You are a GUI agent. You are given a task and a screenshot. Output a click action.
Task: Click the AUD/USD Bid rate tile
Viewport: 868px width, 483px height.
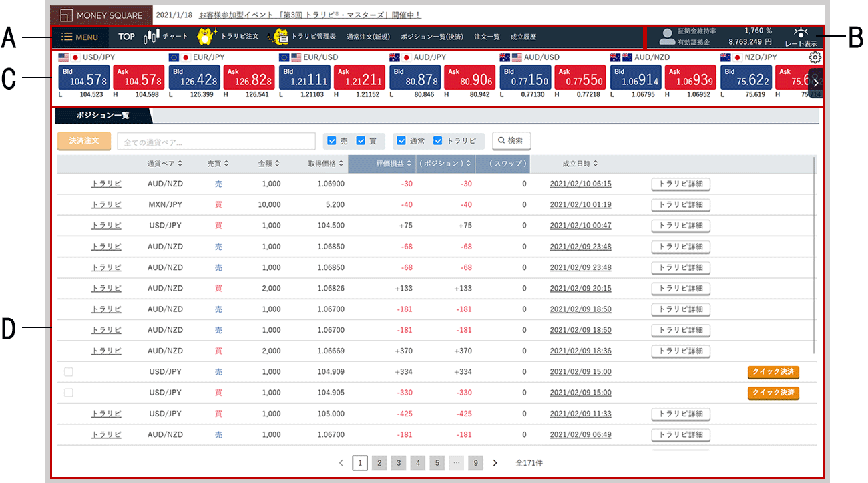point(525,77)
